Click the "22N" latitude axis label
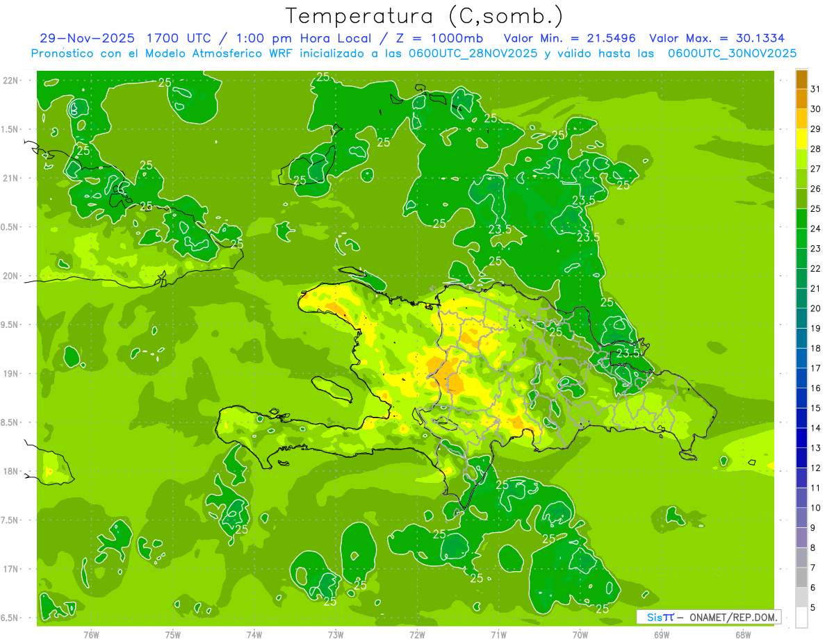The width and height of the screenshot is (834, 644). (x=11, y=80)
